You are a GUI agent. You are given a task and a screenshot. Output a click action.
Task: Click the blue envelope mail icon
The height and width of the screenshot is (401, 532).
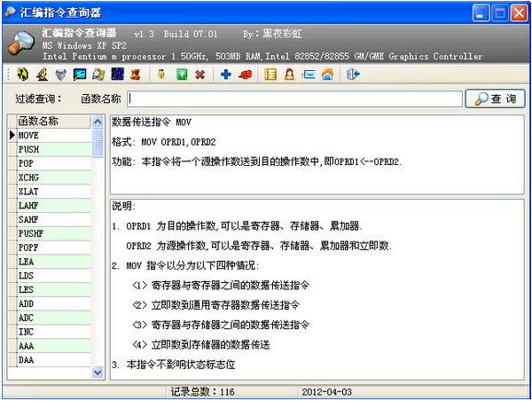point(309,75)
